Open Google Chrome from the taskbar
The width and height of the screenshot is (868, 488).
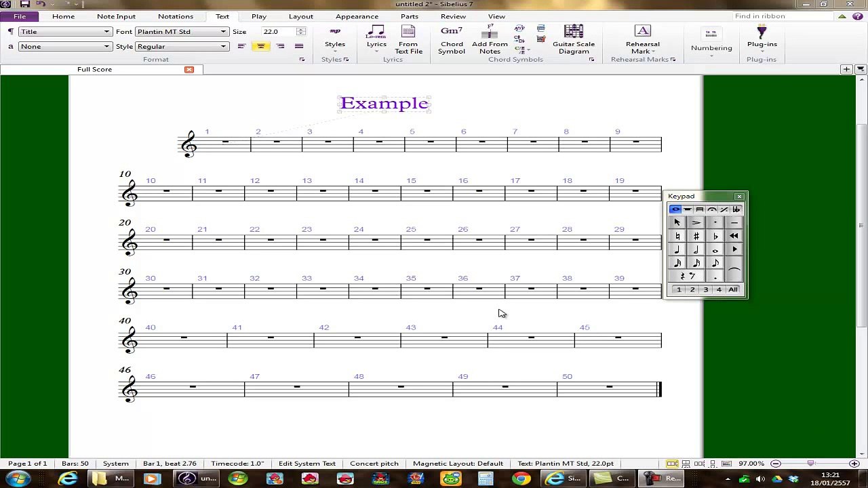[x=520, y=479]
